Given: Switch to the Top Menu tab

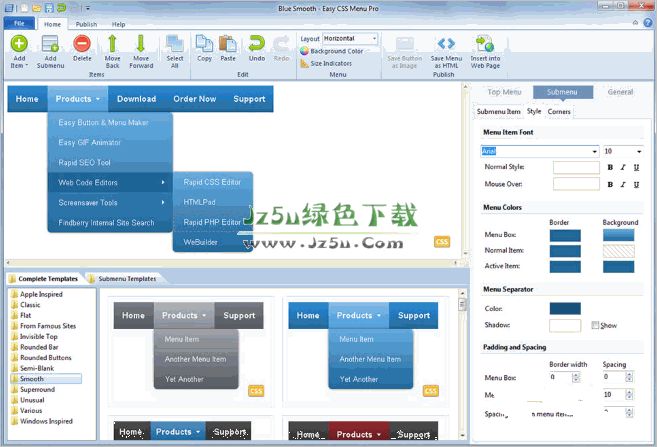Looking at the screenshot, I should pos(504,92).
